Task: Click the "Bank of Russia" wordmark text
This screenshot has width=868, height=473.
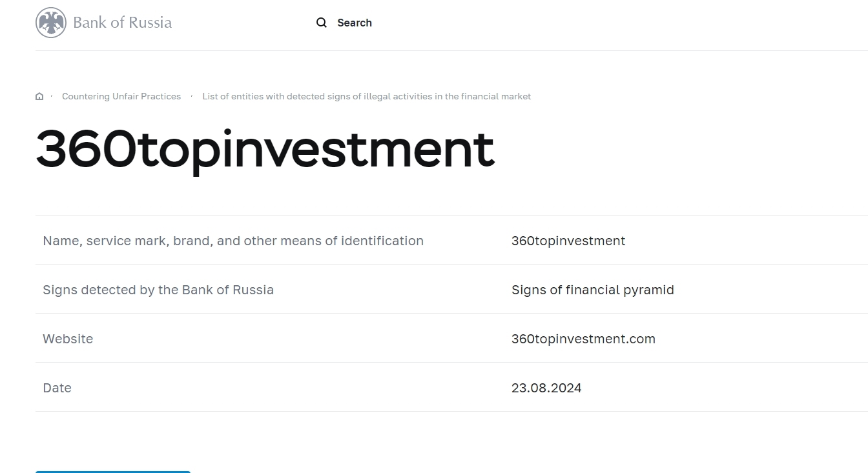Action: [x=122, y=23]
